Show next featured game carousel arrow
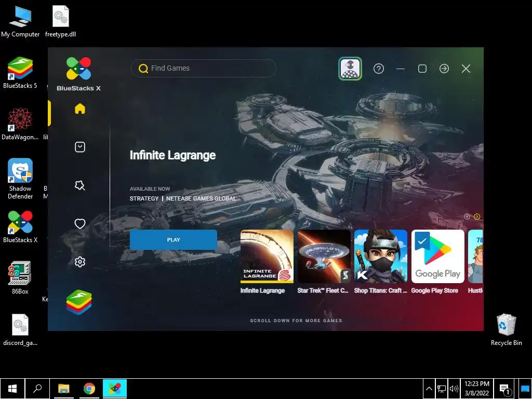This screenshot has width=532, height=399. 477,217
